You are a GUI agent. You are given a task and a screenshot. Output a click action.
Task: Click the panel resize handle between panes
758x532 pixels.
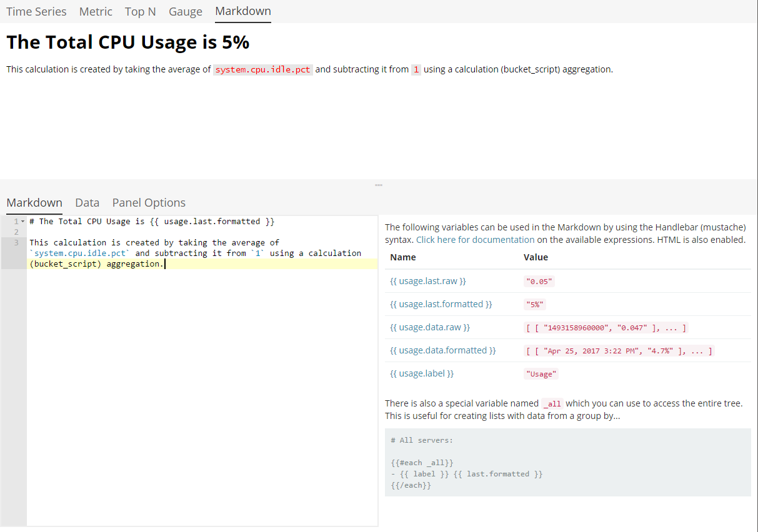click(377, 185)
